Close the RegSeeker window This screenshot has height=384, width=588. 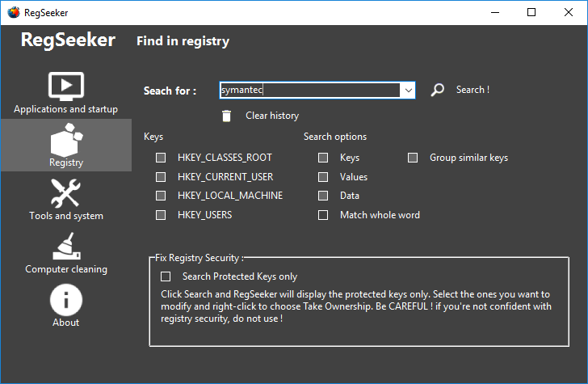569,12
